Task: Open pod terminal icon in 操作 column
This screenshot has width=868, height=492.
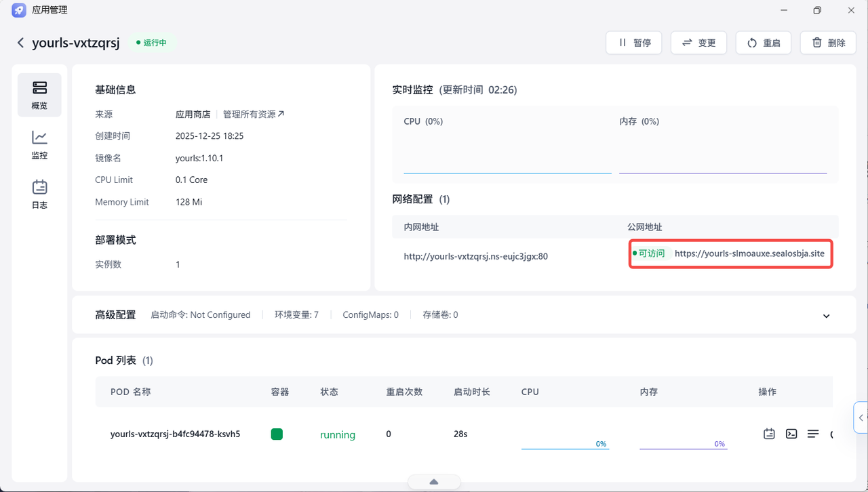Action: tap(791, 434)
